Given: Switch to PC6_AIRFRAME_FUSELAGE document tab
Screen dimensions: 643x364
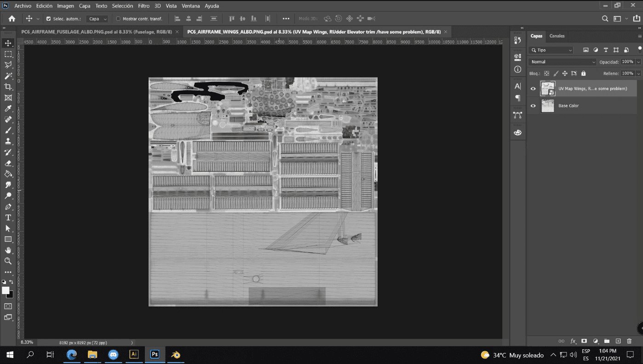Looking at the screenshot, I should (x=97, y=32).
